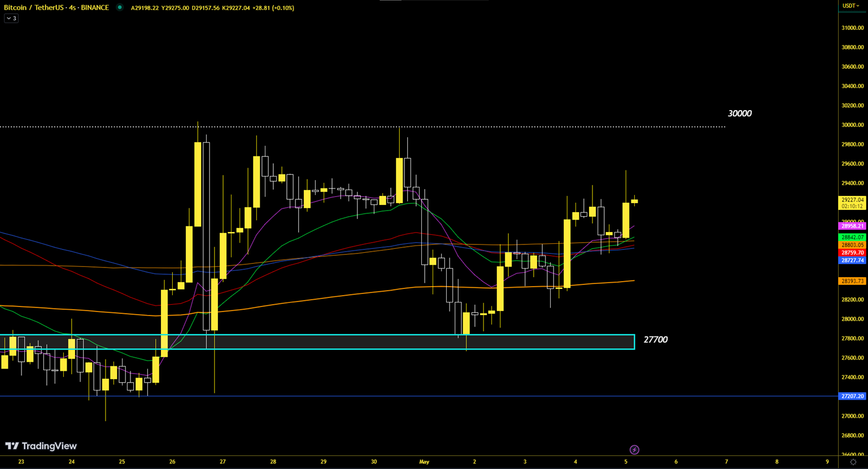Select the blue 27207.20 horizontal line price tag
Viewport: 868px width, 469px height.
(x=852, y=396)
